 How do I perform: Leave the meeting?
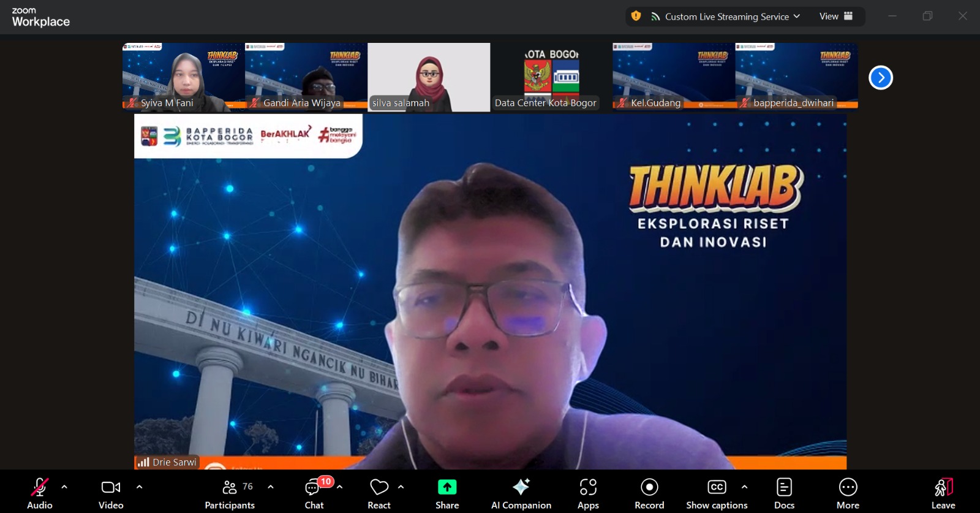943,488
